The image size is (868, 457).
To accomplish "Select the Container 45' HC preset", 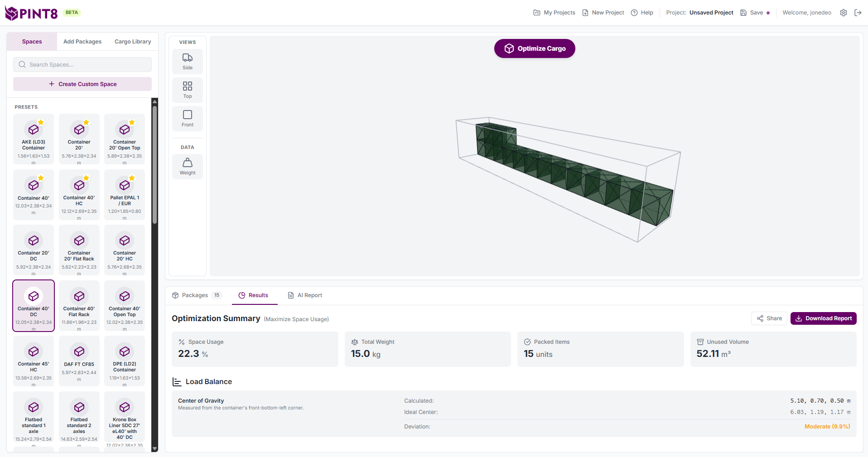I will pyautogui.click(x=34, y=361).
